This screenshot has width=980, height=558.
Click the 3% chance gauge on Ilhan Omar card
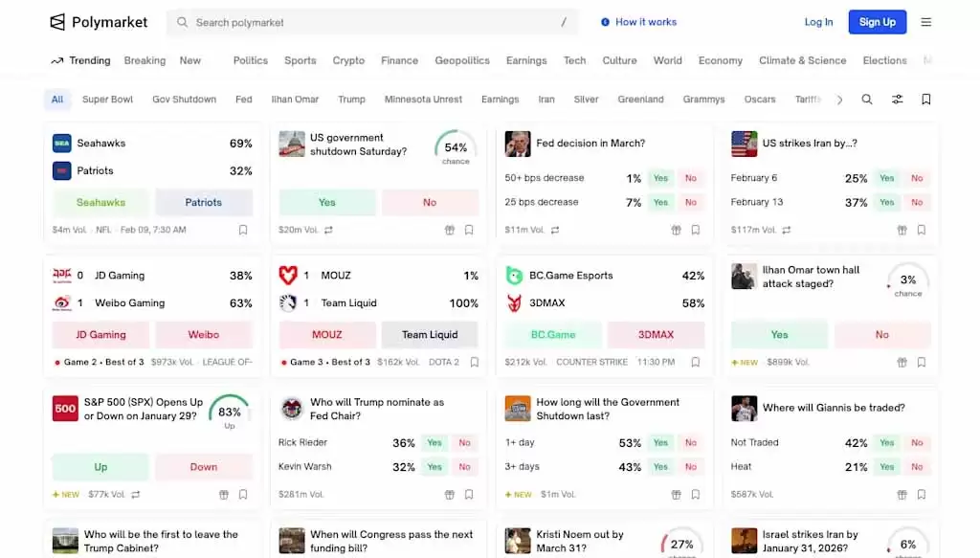click(908, 281)
